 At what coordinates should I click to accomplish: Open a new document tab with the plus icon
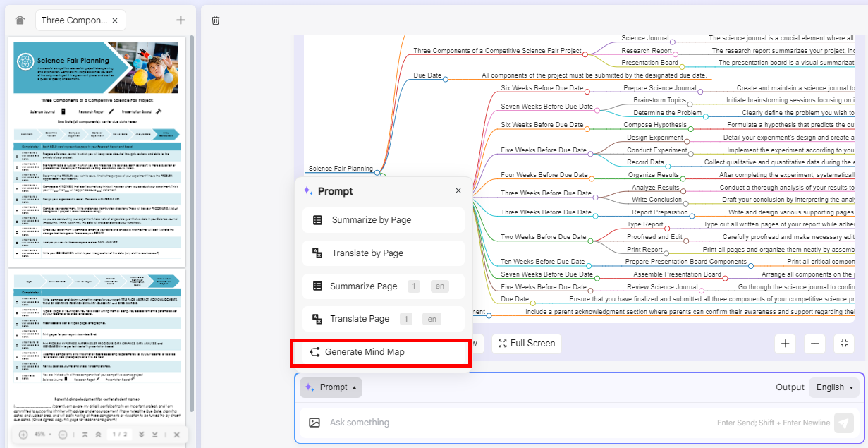click(181, 20)
